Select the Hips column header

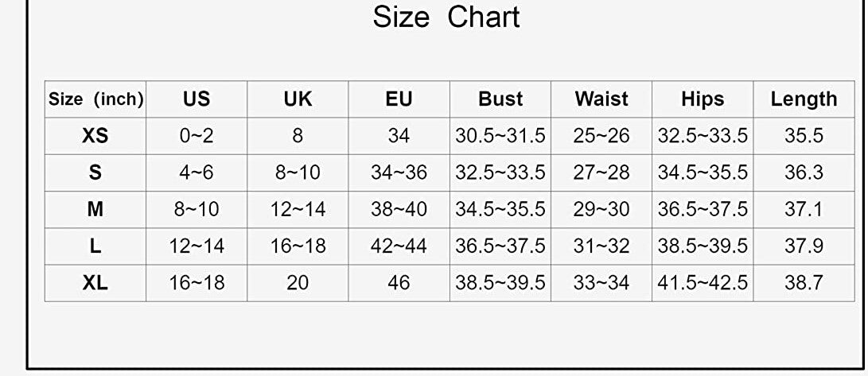pyautogui.click(x=703, y=99)
